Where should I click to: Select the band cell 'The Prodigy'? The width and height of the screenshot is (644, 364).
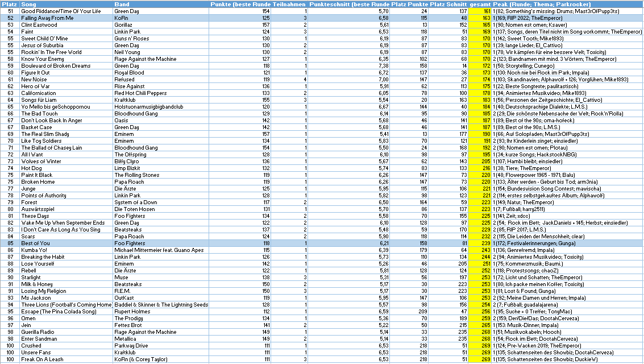point(161,318)
